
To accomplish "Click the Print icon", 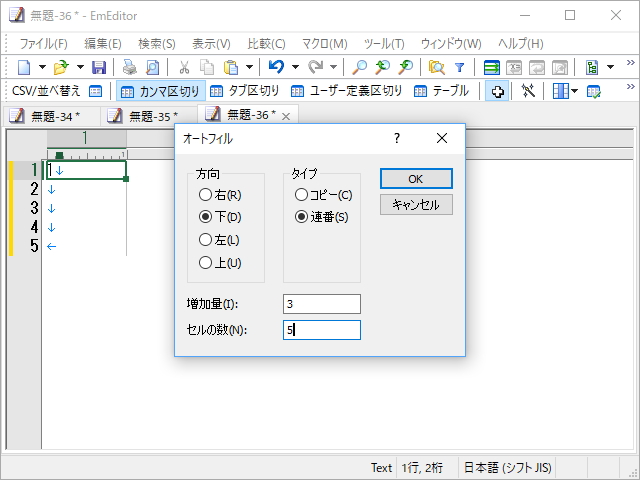I will coord(130,67).
